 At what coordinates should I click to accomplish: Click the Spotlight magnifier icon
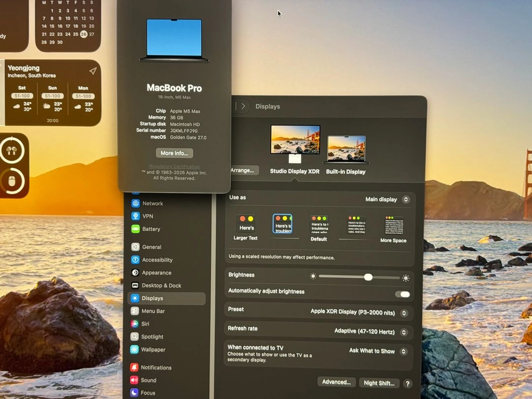pyautogui.click(x=135, y=337)
